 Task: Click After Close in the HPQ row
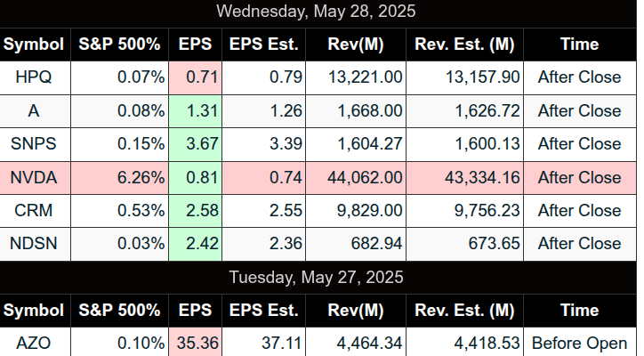tap(580, 77)
